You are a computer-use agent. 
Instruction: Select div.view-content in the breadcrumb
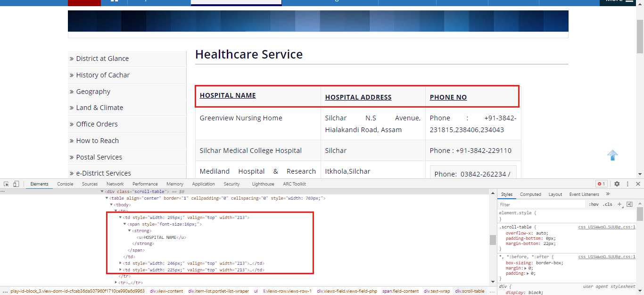point(166,291)
